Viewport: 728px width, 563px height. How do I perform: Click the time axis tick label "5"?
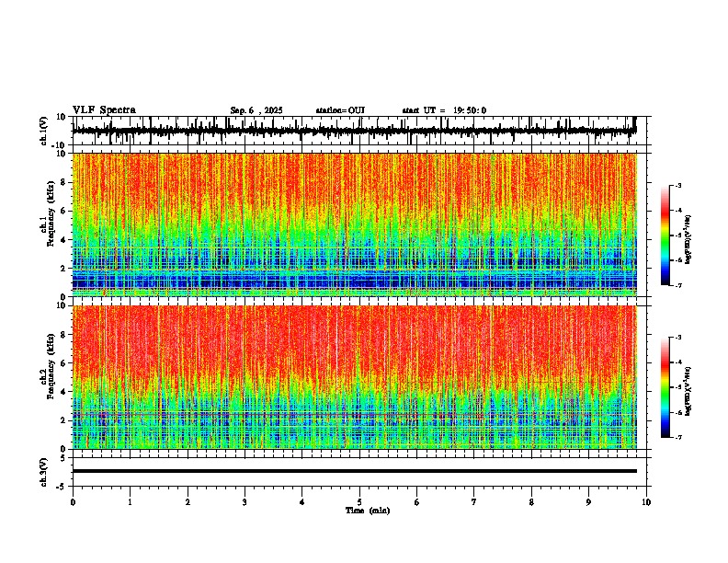click(359, 502)
